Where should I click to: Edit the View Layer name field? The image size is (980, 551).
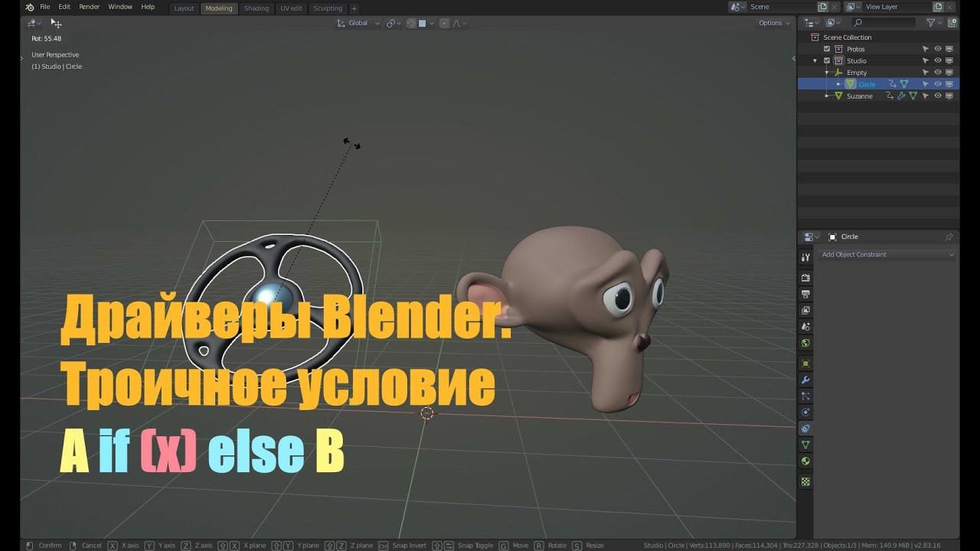coord(896,7)
